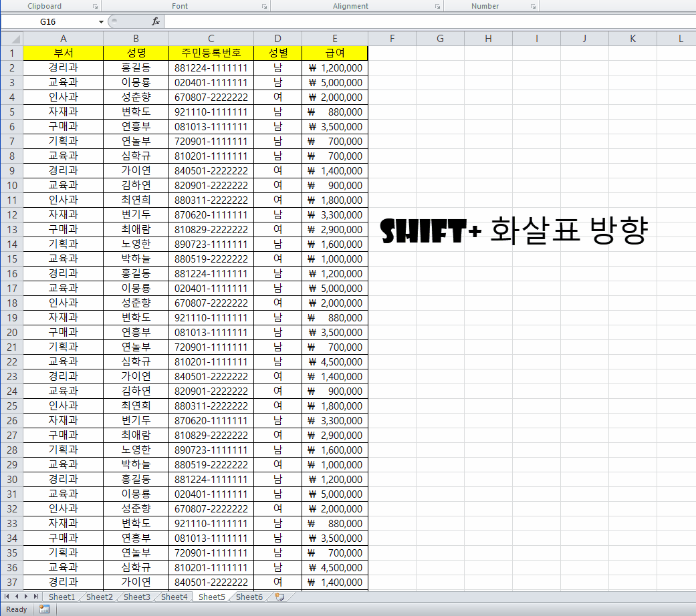This screenshot has width=696, height=616.
Task: Select salary 4,500,000 in row 22
Action: click(335, 362)
